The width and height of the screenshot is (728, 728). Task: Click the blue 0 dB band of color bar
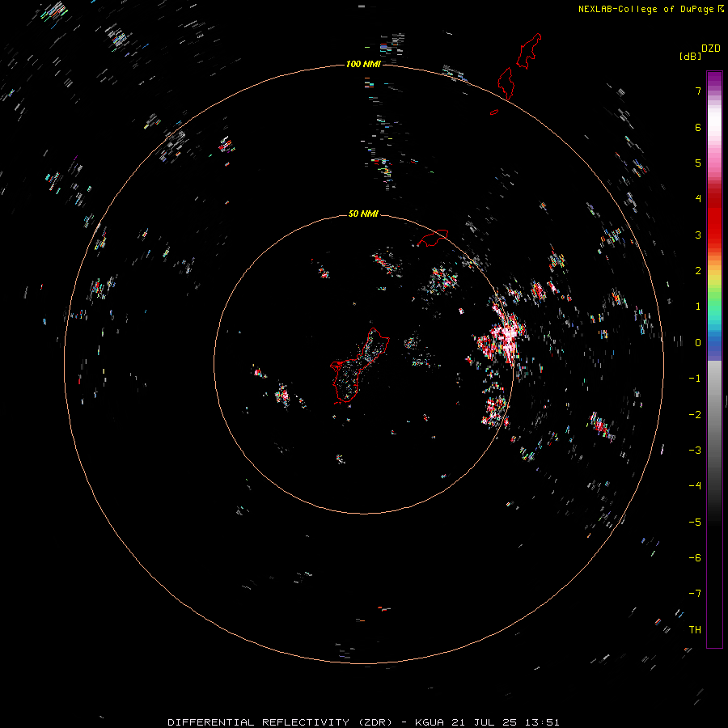(x=714, y=344)
